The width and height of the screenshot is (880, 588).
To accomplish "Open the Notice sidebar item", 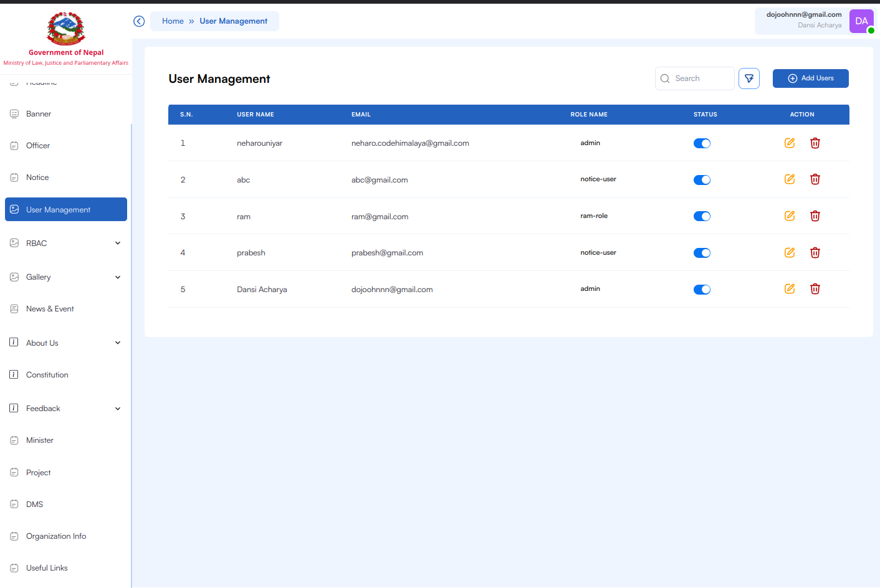I will tap(37, 178).
